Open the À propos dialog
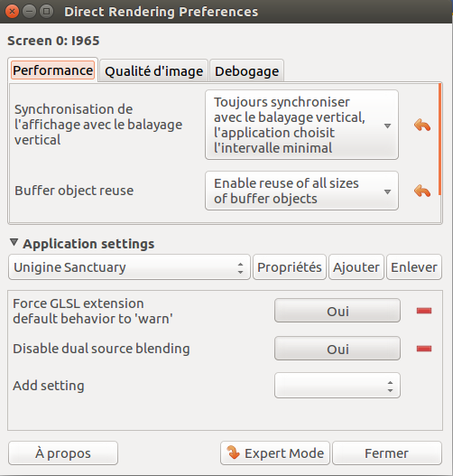The height and width of the screenshot is (476, 453). pyautogui.click(x=63, y=453)
